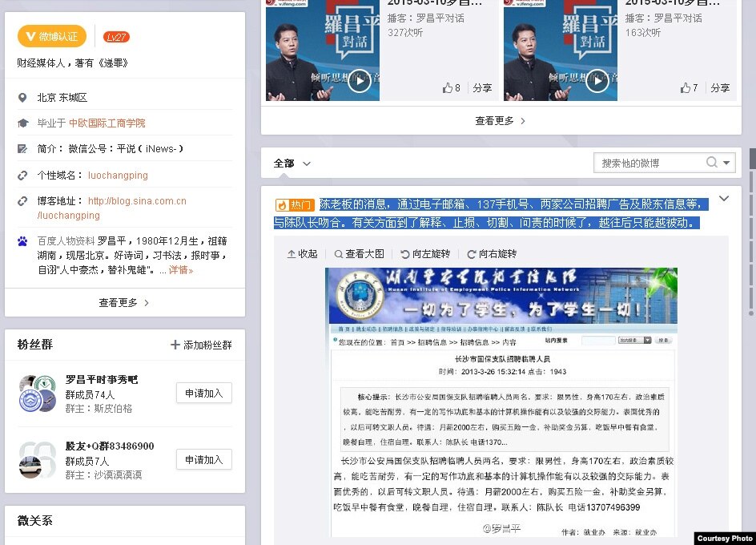Screen dimensions: 756x545
Task: Apply to join 股友+Q群83486900 group
Action: (x=203, y=459)
